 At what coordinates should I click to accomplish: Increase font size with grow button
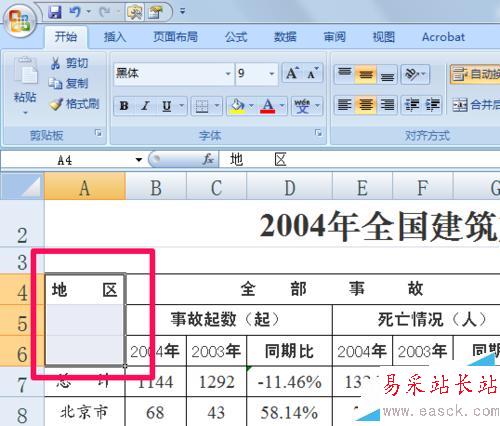pos(292,73)
